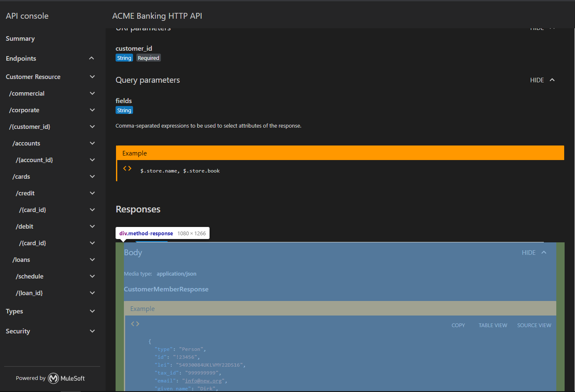
Task: Collapse Body section with chevron icon
Action: point(544,252)
